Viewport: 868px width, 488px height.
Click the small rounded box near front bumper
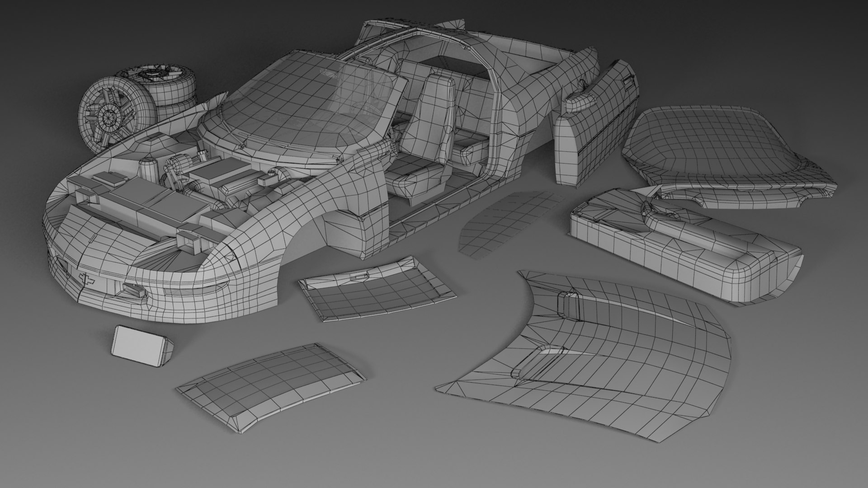[x=140, y=346]
